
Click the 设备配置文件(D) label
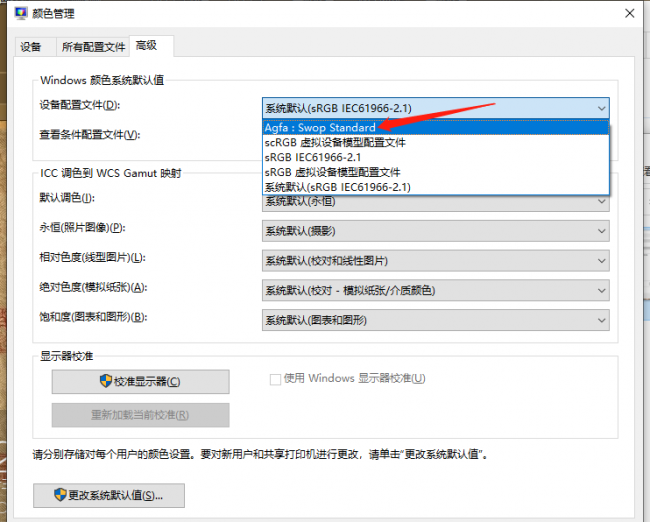click(80, 105)
